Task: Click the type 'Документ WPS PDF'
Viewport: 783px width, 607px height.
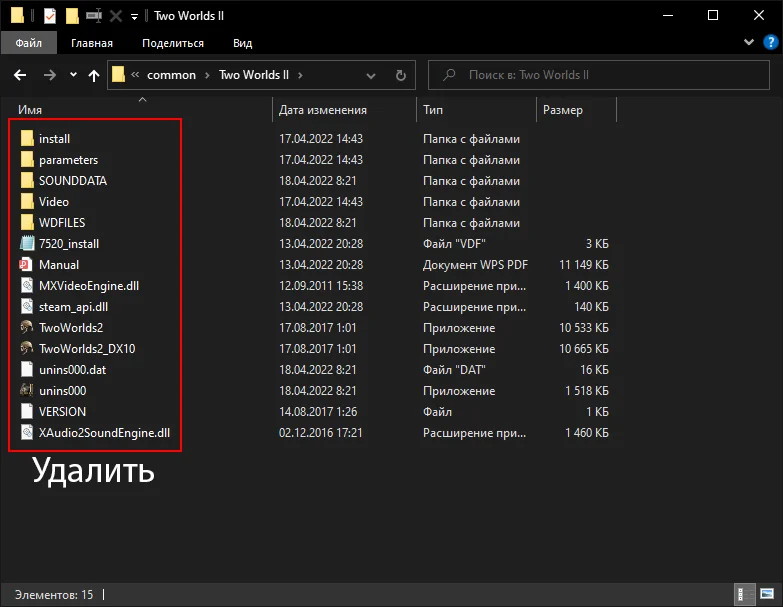Action: 475,265
